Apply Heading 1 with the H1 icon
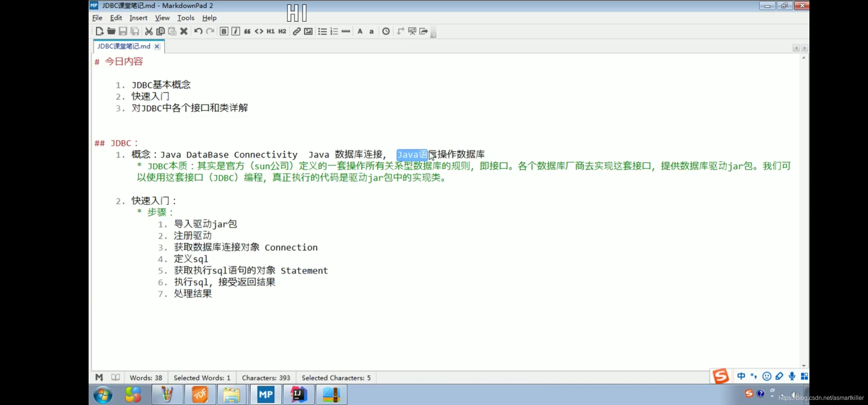This screenshot has height=405, width=868. (270, 31)
